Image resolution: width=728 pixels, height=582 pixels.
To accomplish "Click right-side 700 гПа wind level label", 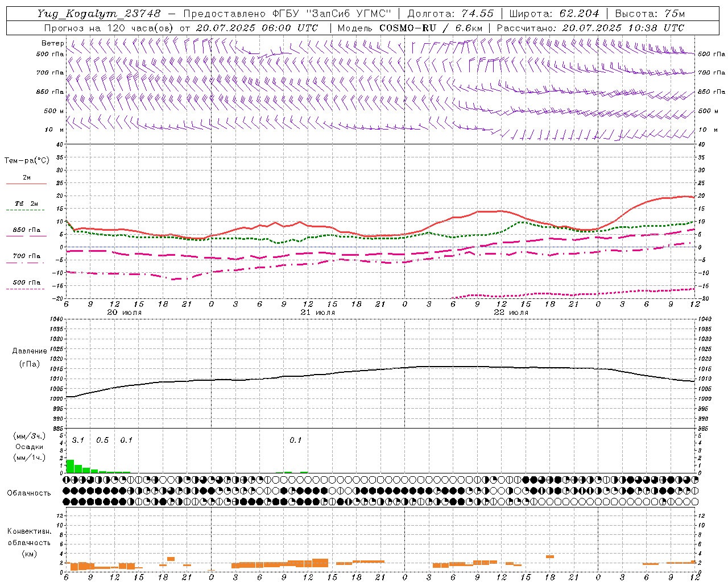I will 712,73.
